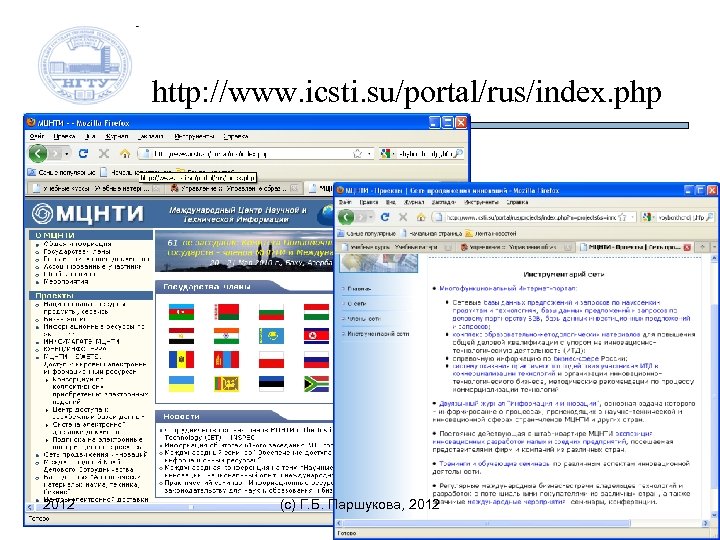Click Инструментарий сети link in right sidebar

378,334
